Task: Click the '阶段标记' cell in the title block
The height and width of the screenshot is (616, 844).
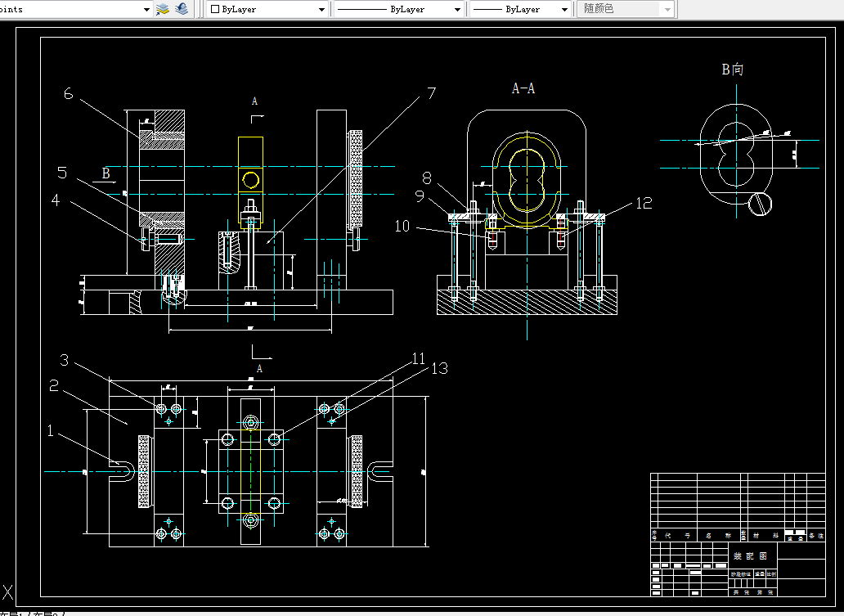Action: pos(741,574)
